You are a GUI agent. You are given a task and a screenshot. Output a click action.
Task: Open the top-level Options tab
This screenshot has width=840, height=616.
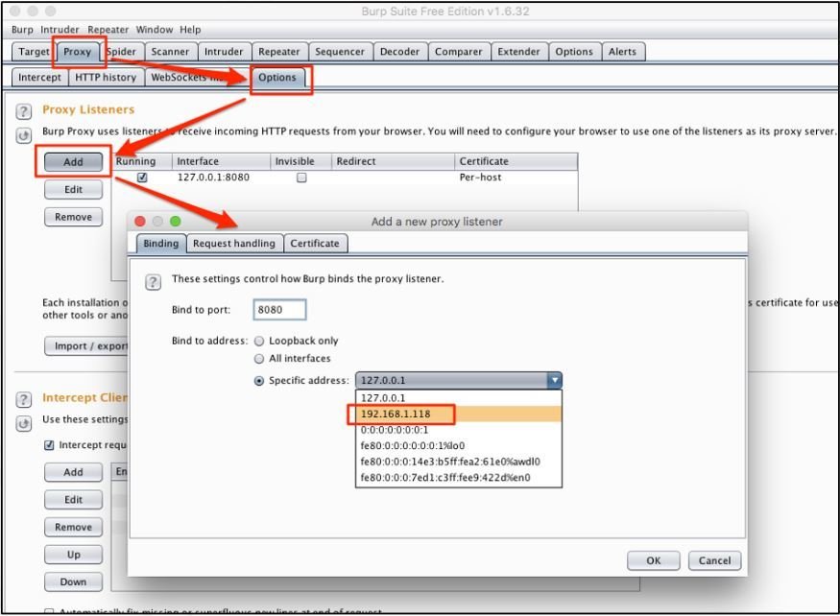[574, 52]
